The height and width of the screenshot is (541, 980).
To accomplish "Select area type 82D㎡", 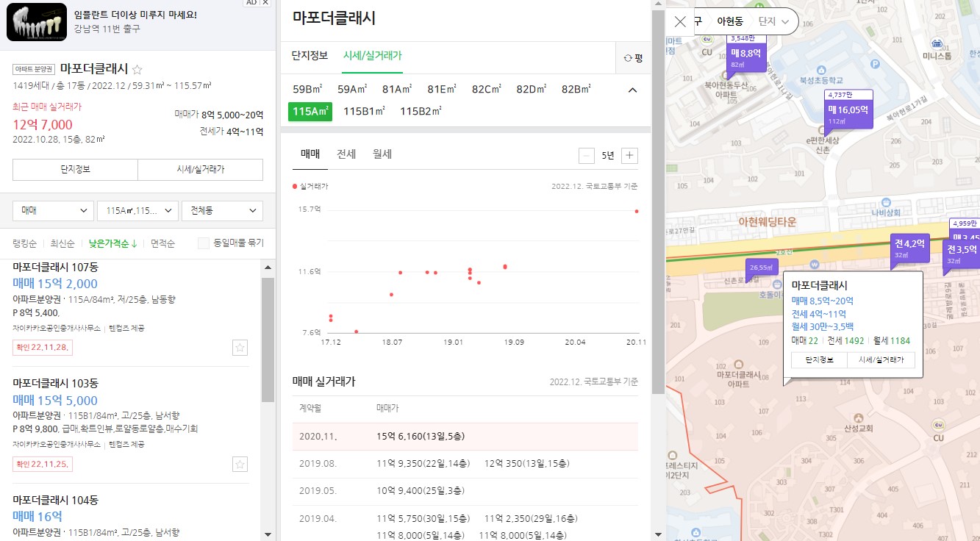I will [532, 90].
